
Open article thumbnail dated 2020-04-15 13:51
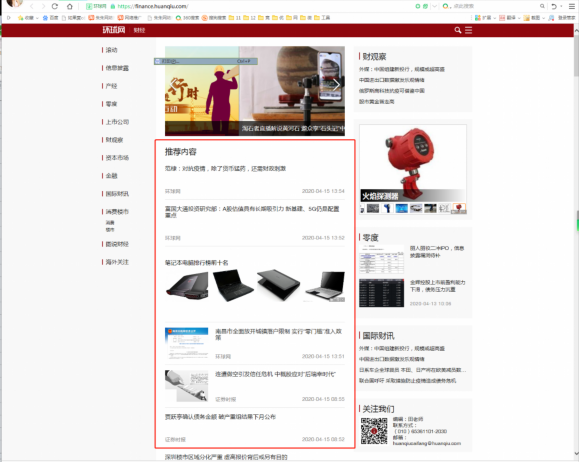click(186, 343)
